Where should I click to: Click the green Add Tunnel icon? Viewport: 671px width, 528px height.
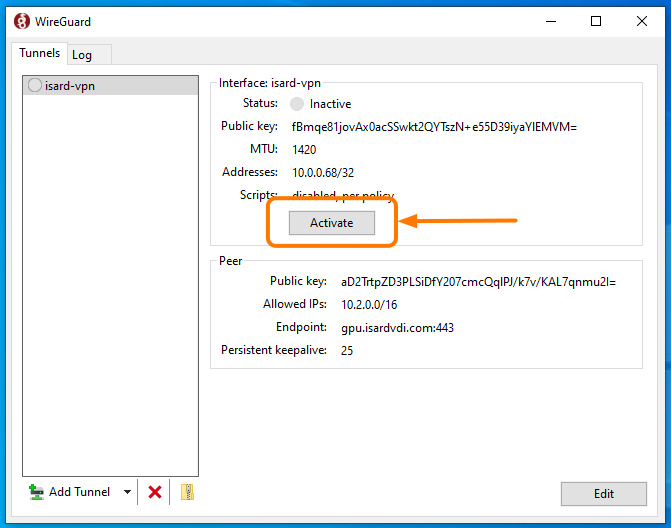click(x=37, y=492)
